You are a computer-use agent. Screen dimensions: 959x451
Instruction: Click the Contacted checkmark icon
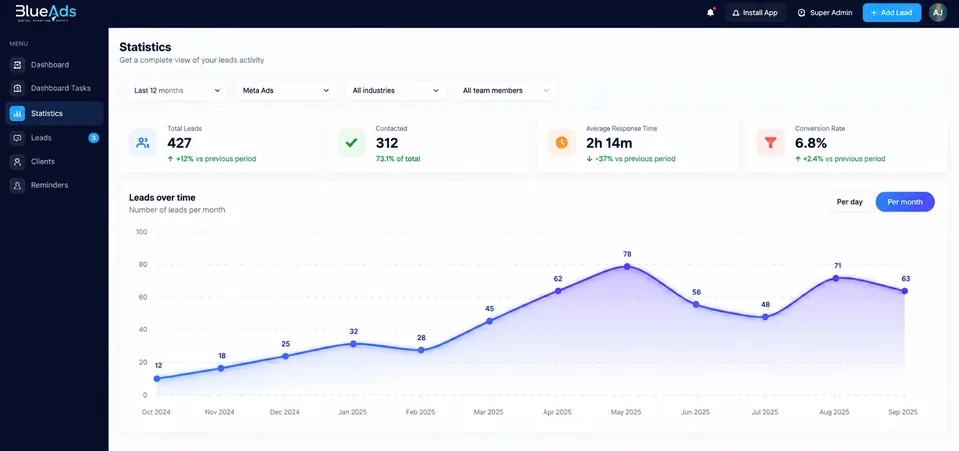[352, 143]
